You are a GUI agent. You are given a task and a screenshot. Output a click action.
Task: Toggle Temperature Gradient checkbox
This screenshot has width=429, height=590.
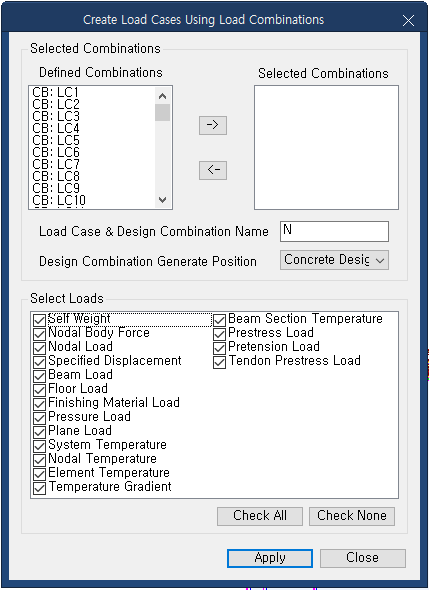click(x=39, y=488)
